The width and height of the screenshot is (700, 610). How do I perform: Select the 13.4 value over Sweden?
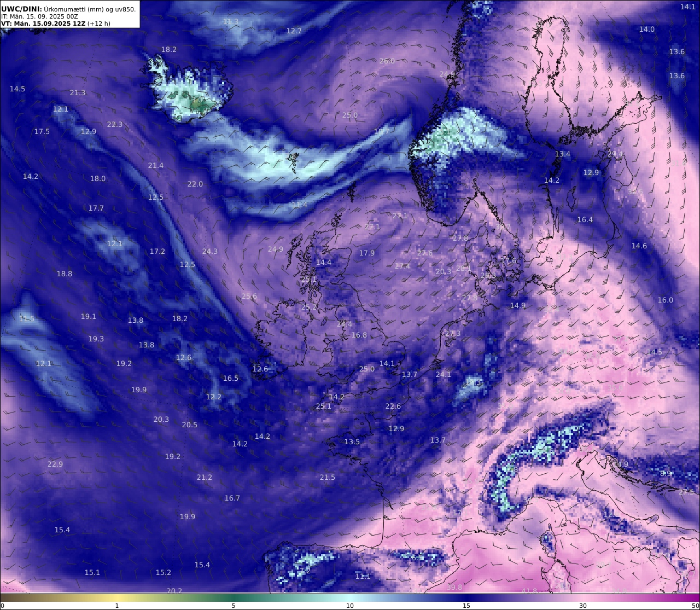pyautogui.click(x=563, y=154)
